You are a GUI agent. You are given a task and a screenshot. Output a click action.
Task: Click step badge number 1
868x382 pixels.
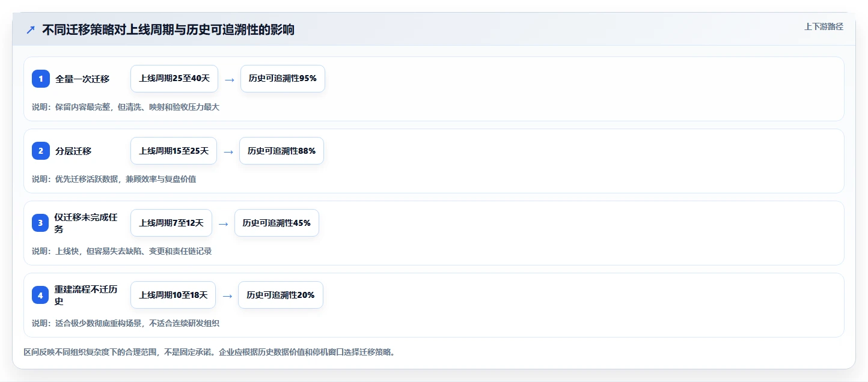41,79
